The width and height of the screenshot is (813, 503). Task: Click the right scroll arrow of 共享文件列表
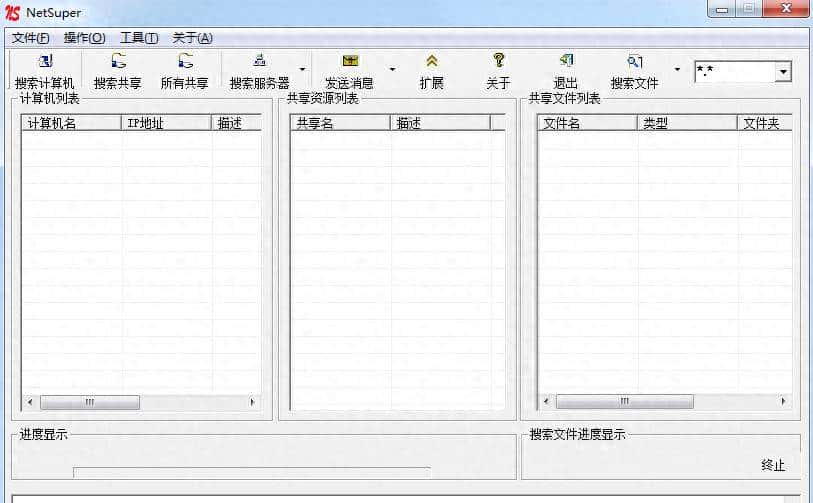[783, 401]
